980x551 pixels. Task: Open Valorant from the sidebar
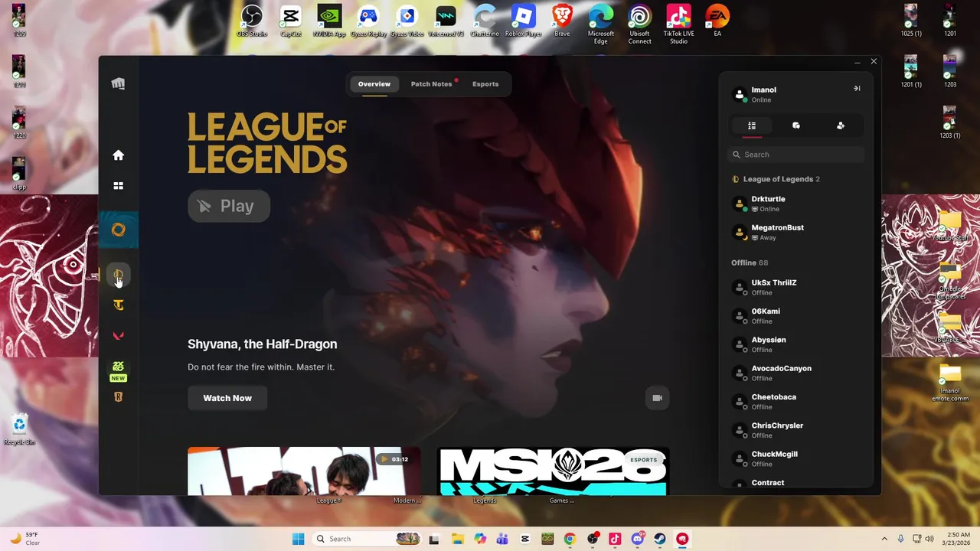(118, 335)
